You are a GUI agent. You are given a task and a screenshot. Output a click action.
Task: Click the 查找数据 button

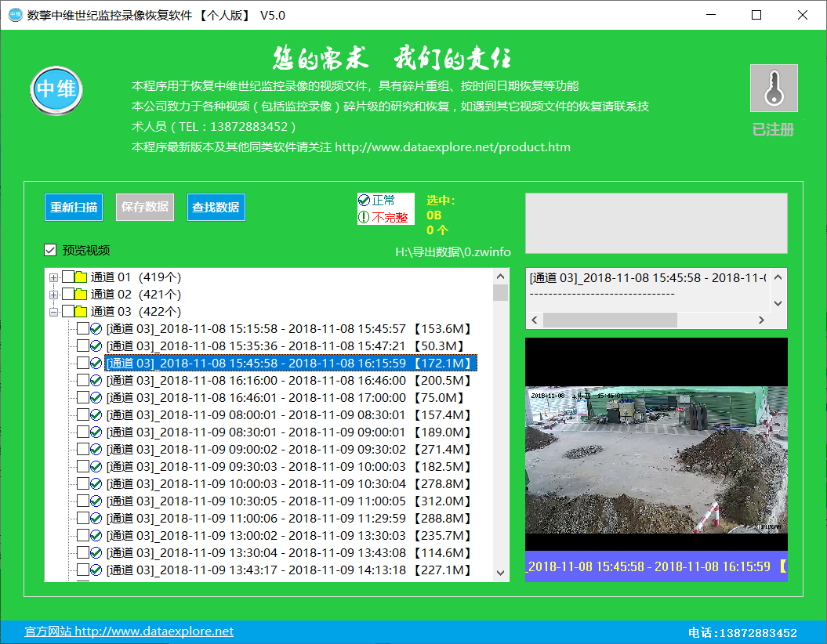tap(216, 208)
